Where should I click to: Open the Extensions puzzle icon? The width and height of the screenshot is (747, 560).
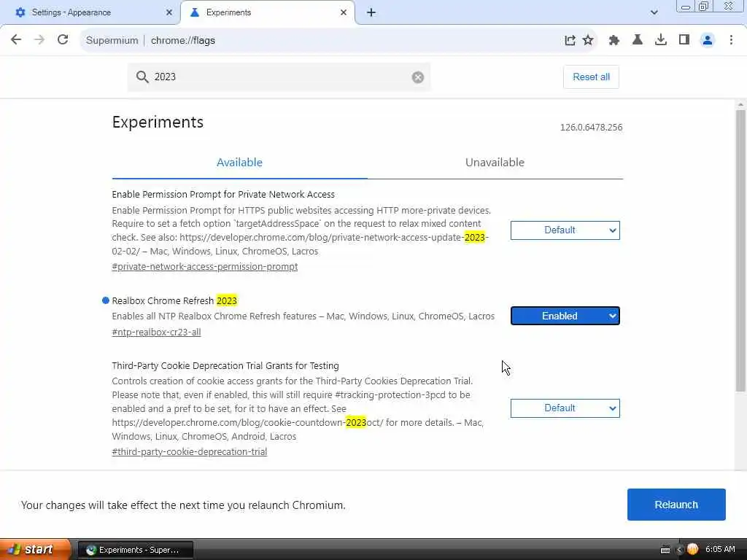614,41
